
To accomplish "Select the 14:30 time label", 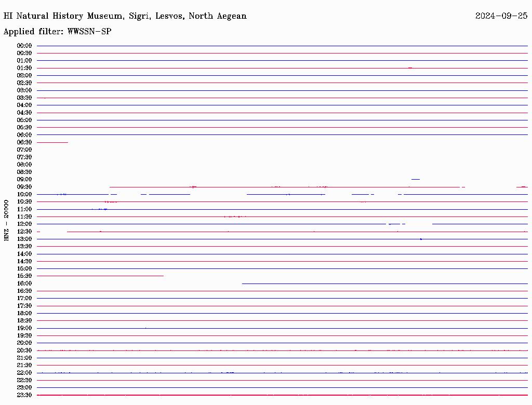I will (x=24, y=261).
